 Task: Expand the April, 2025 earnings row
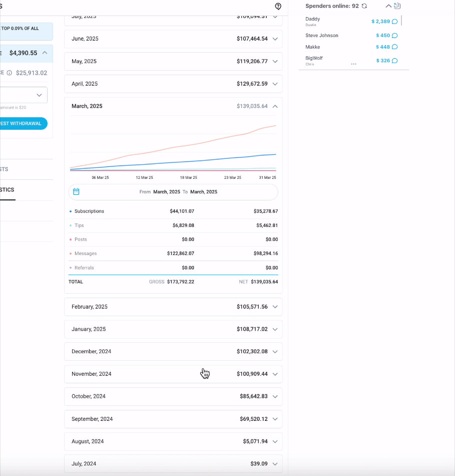click(275, 84)
